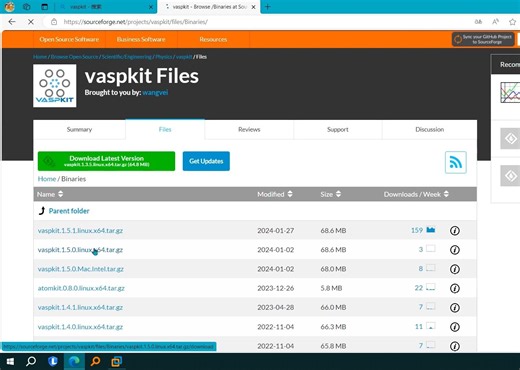Viewport: 520px width, 370px height.
Task: View site information lock icon
Action: [x=54, y=22]
